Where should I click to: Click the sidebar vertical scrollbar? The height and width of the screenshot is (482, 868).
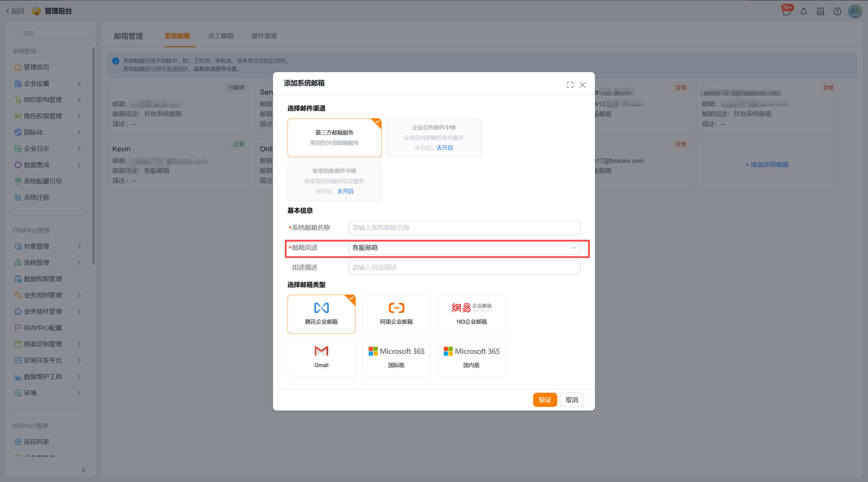point(93,156)
